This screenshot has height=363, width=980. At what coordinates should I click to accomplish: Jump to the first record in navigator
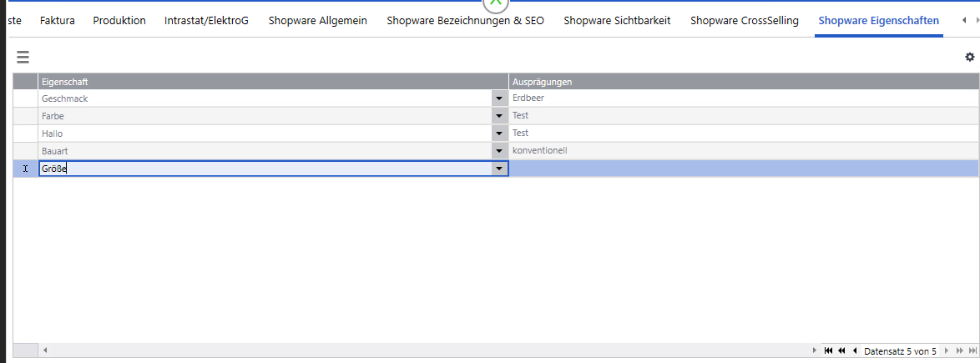[828, 351]
